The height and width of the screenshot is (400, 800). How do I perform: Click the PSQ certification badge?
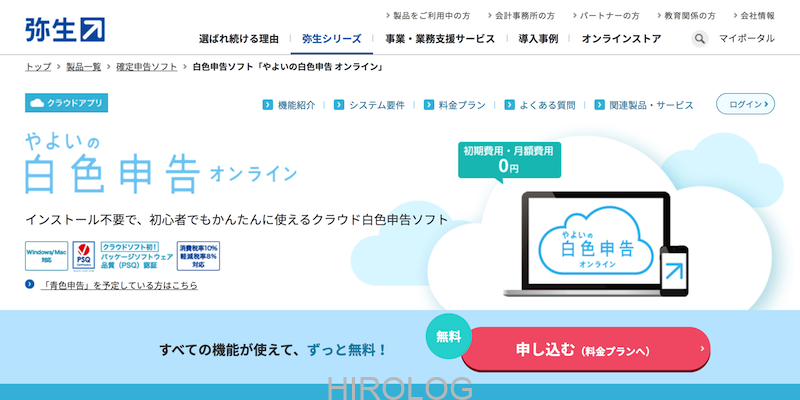pyautogui.click(x=84, y=256)
